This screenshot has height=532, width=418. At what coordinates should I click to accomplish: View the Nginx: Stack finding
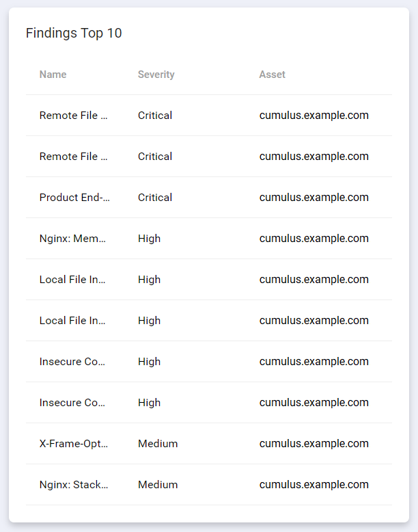click(x=74, y=485)
